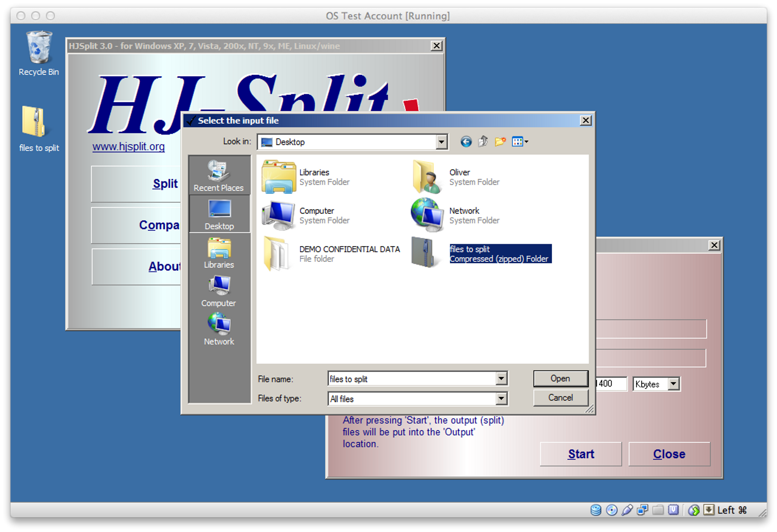Screen dimensions: 777x532
Task: Click the Cancel button
Action: 560,398
